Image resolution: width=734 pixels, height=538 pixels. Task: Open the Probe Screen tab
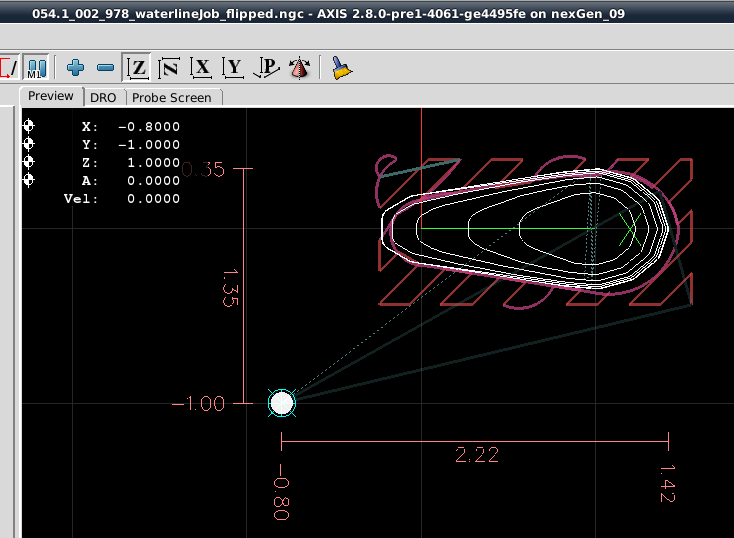point(171,97)
